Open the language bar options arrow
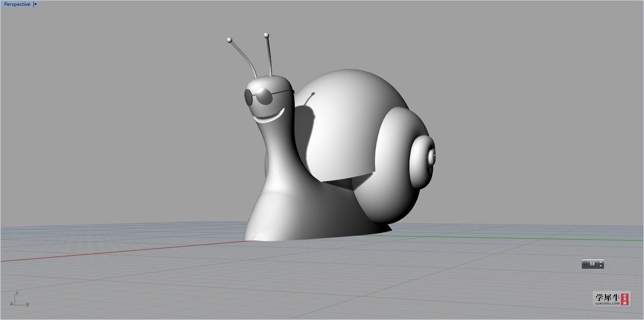This screenshot has width=644, height=320. pyautogui.click(x=601, y=266)
